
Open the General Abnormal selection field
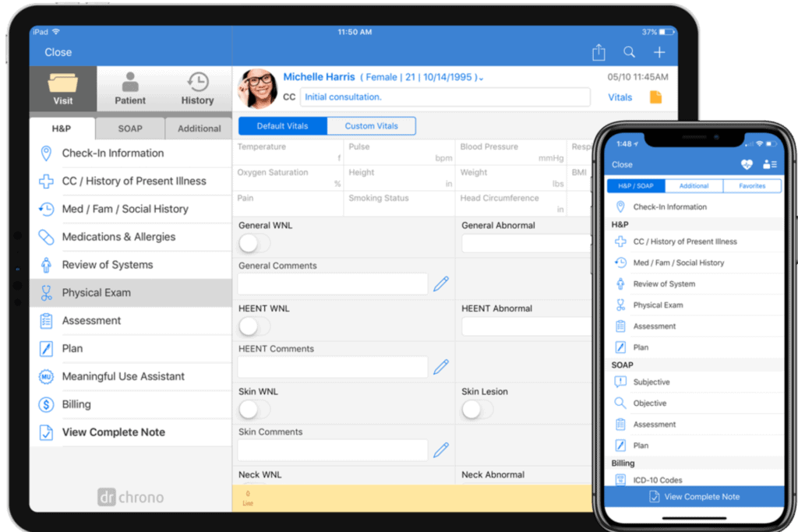pyautogui.click(x=527, y=244)
